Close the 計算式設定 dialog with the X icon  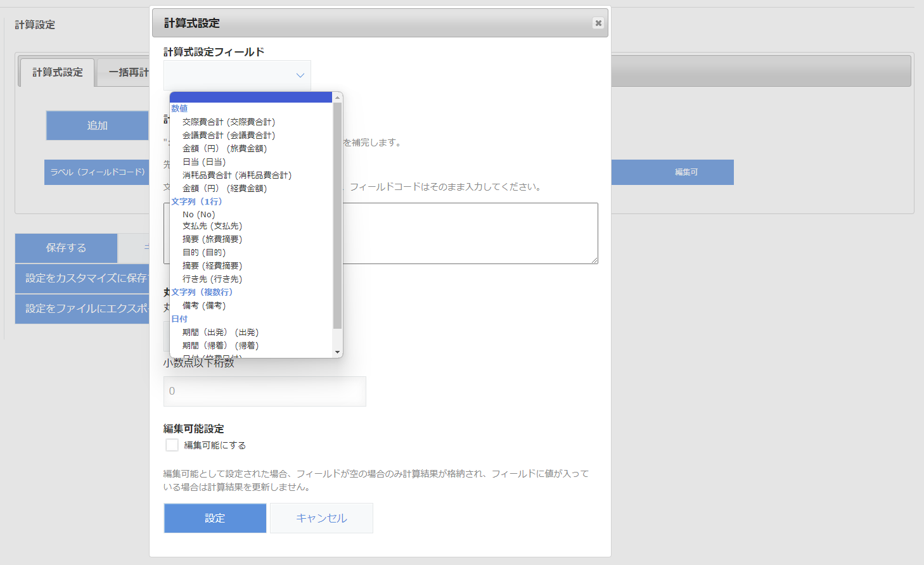tap(598, 23)
